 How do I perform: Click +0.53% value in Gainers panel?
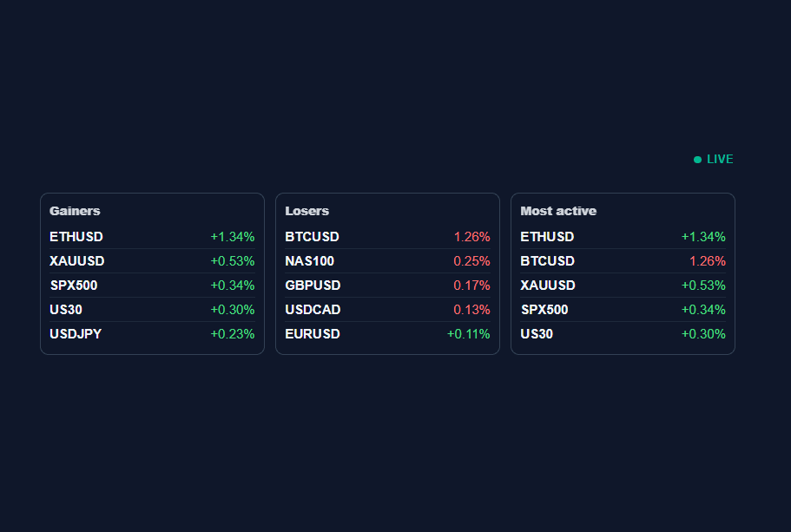tap(233, 260)
